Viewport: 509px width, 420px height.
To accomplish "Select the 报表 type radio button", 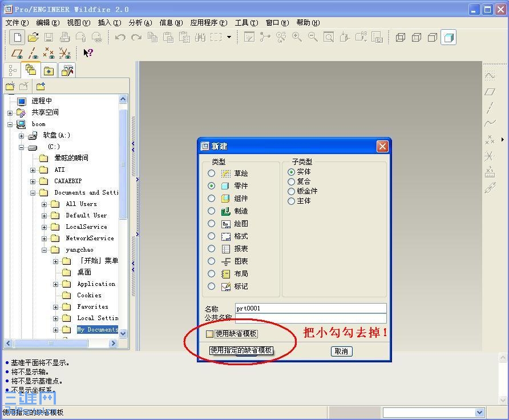I will click(x=211, y=249).
